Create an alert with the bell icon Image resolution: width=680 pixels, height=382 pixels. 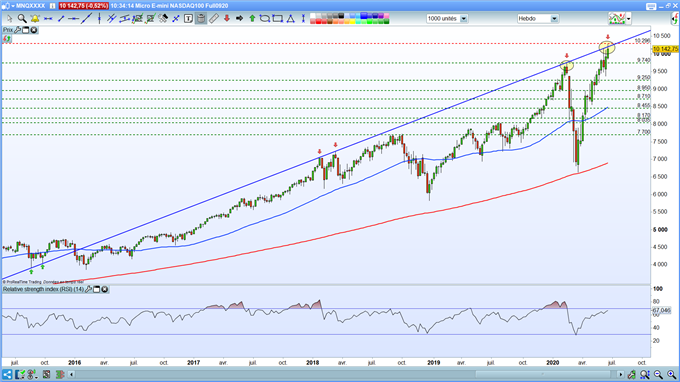coord(35,19)
